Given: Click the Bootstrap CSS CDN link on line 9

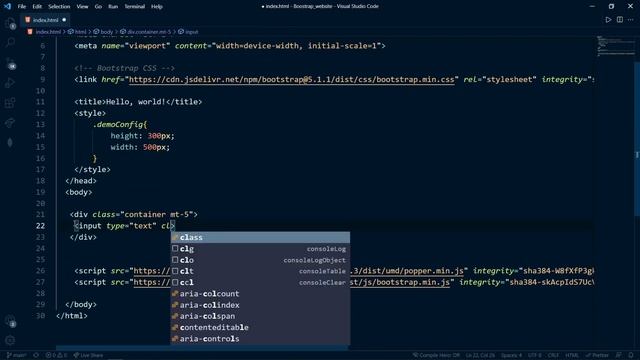Looking at the screenshot, I should [291, 80].
